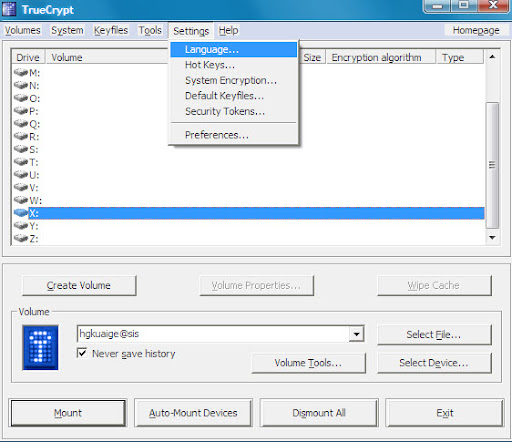
Task: Click the Type column header
Action: [460, 57]
